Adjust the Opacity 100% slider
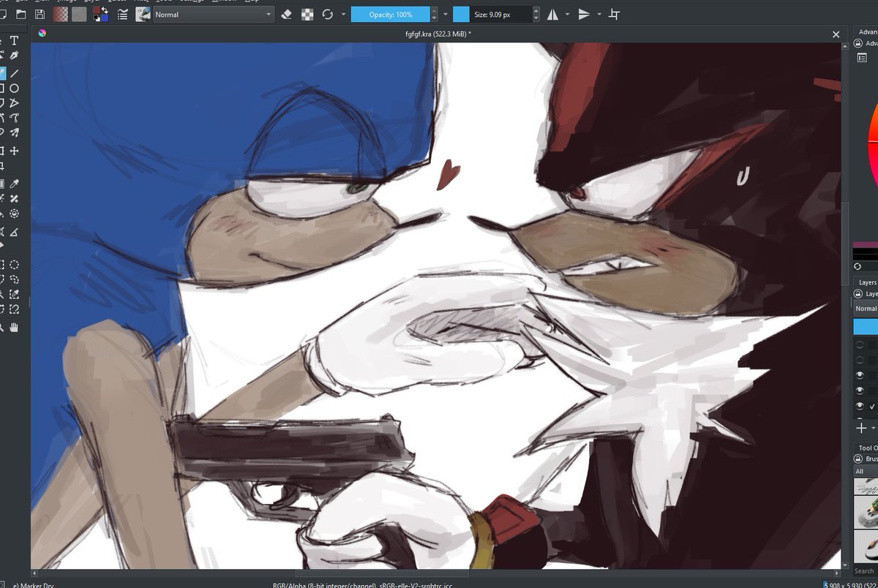The image size is (878, 588). pyautogui.click(x=390, y=14)
